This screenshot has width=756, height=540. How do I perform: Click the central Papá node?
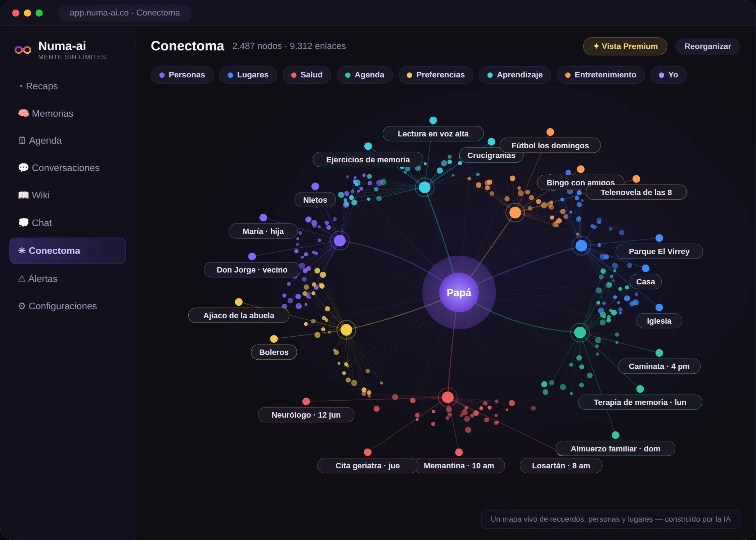click(459, 293)
